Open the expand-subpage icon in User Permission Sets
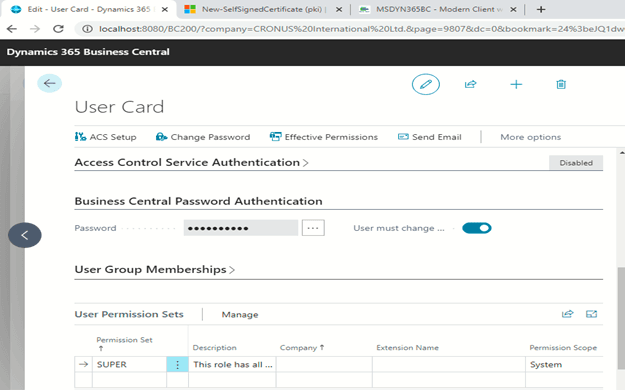This screenshot has height=390, width=625. click(x=592, y=314)
